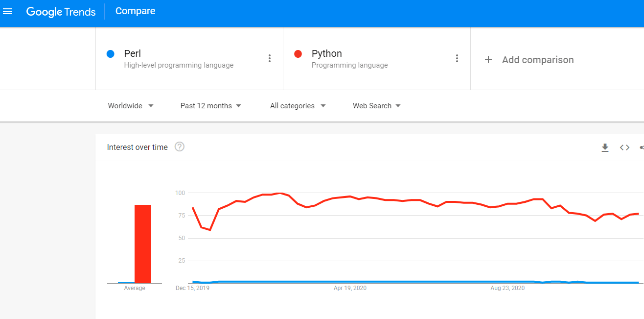Open the hamburger main menu
Screen dimensions: 644x319
tap(7, 11)
